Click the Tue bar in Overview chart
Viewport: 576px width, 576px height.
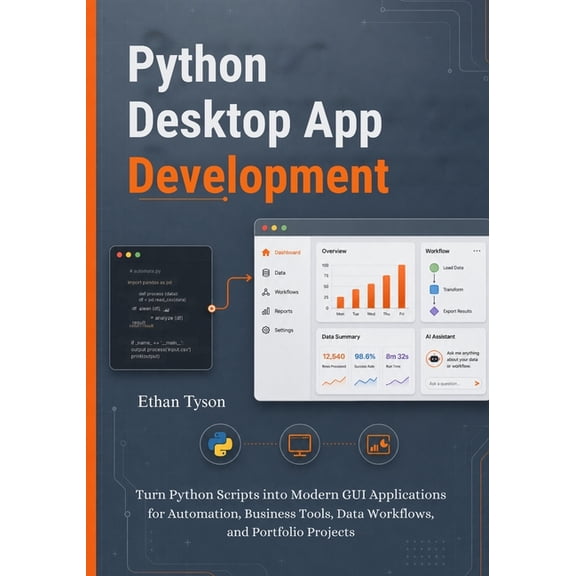pyautogui.click(x=356, y=299)
